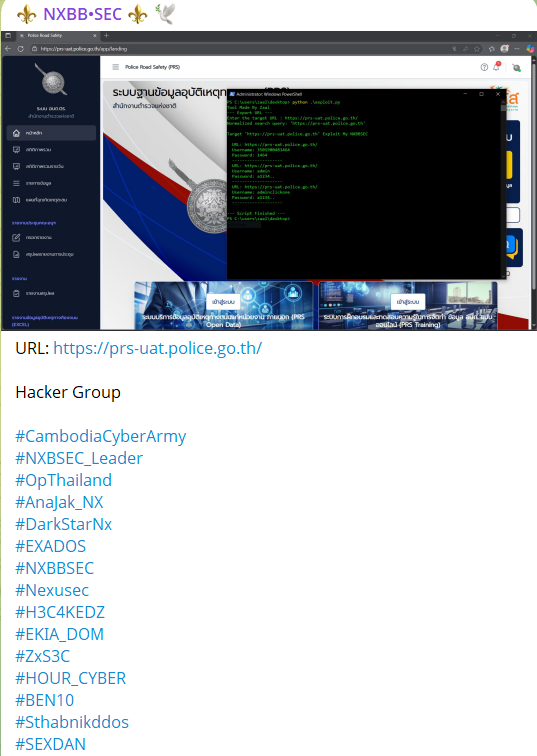Screen dimensions: 537x756
Task: Open the #EKIA_DOM hashtag
Action: point(60,634)
